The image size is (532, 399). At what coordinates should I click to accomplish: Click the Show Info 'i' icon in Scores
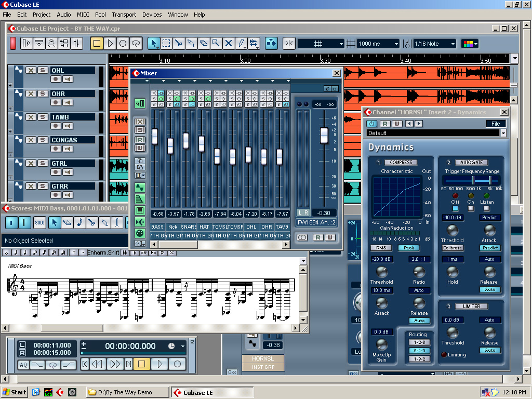click(11, 223)
